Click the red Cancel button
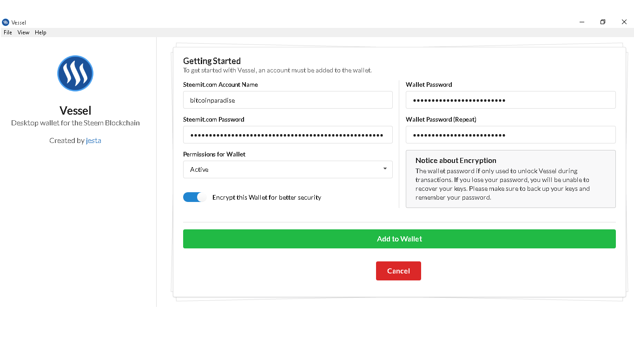 pyautogui.click(x=398, y=271)
